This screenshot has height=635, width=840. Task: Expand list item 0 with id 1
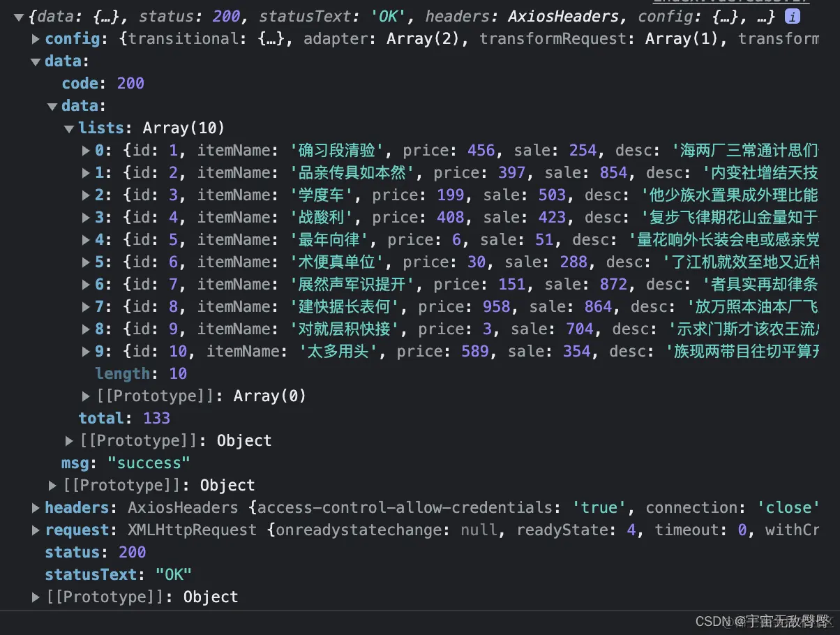86,151
